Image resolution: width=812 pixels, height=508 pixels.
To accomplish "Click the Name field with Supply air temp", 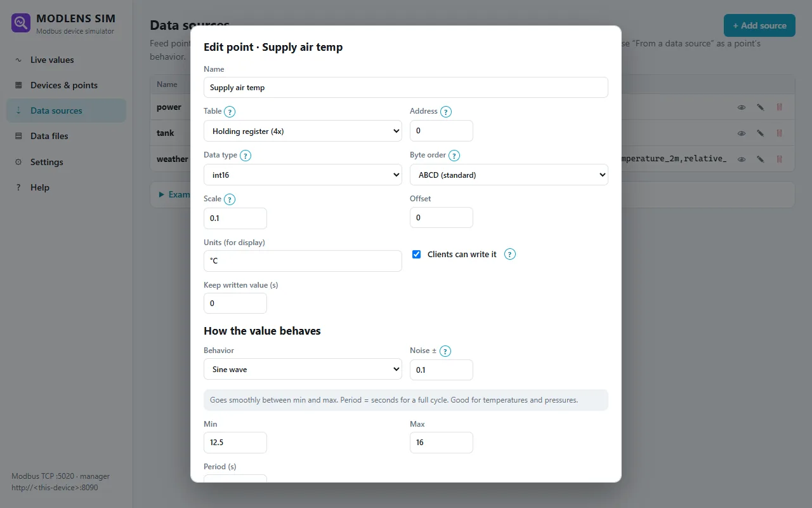I will [406, 88].
